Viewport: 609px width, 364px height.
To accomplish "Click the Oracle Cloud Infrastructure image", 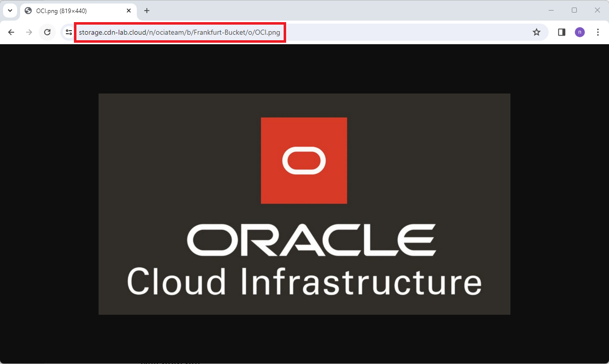I will click(304, 204).
